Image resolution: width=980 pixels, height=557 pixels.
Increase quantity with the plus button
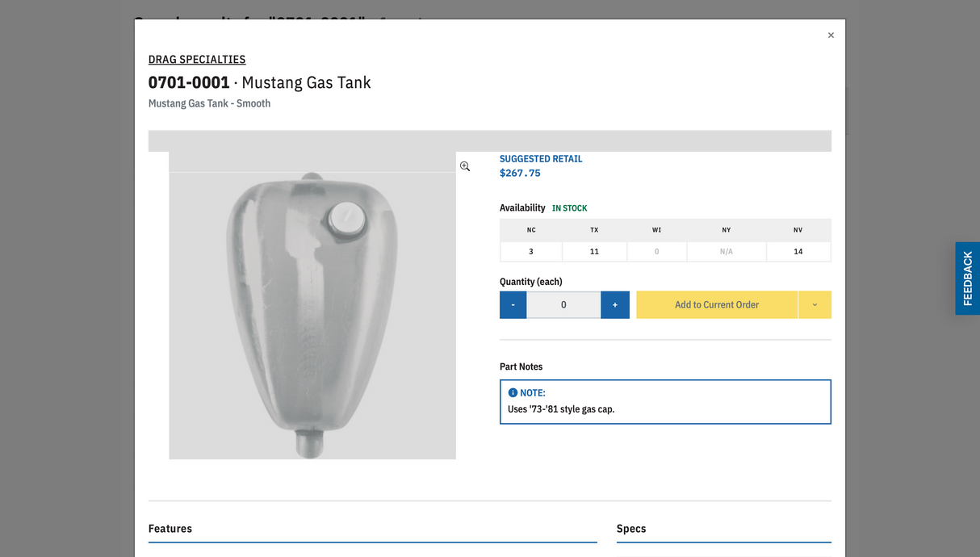pyautogui.click(x=615, y=304)
